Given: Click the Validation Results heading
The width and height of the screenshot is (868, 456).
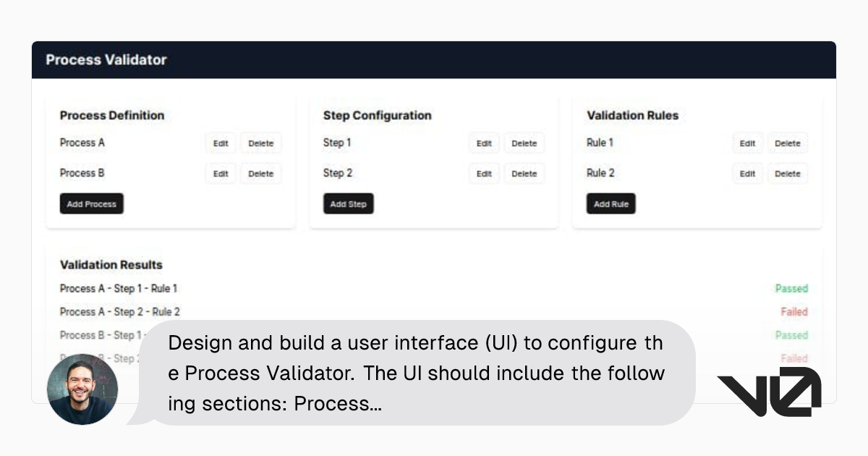Looking at the screenshot, I should tap(111, 265).
